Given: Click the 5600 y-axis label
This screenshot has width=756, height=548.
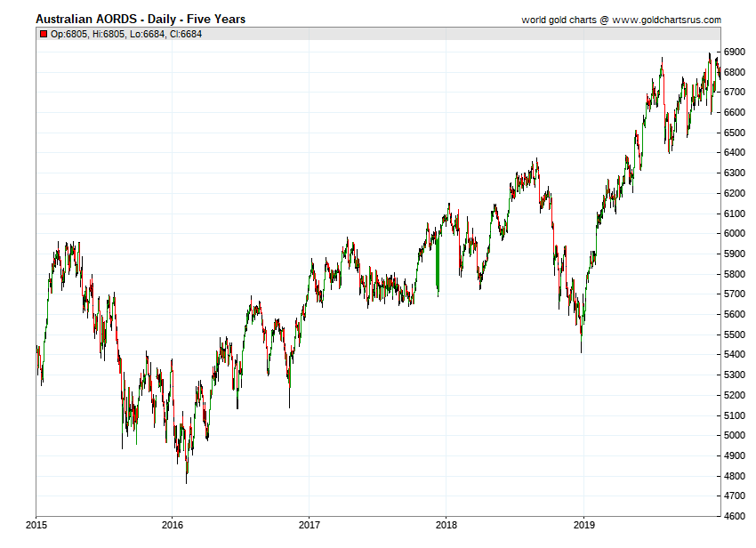Looking at the screenshot, I should pyautogui.click(x=734, y=314).
